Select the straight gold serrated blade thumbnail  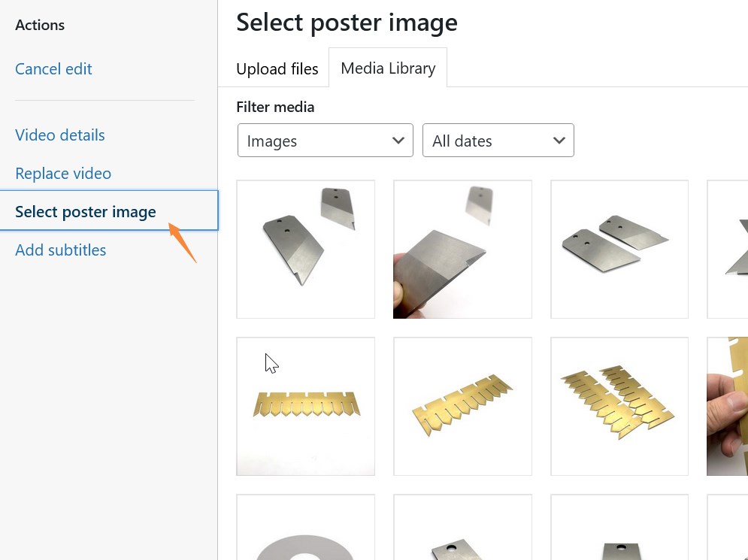pyautogui.click(x=305, y=406)
